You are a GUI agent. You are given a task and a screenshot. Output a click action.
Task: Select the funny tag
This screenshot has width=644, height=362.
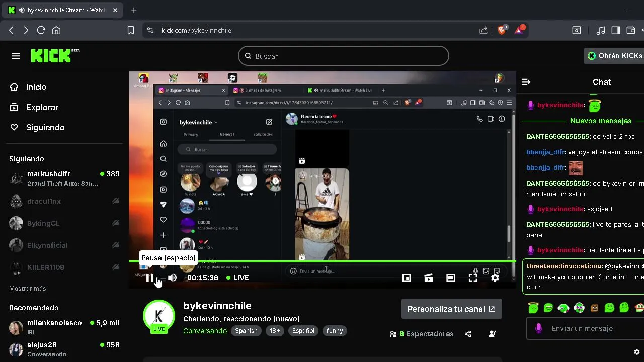tap(335, 331)
